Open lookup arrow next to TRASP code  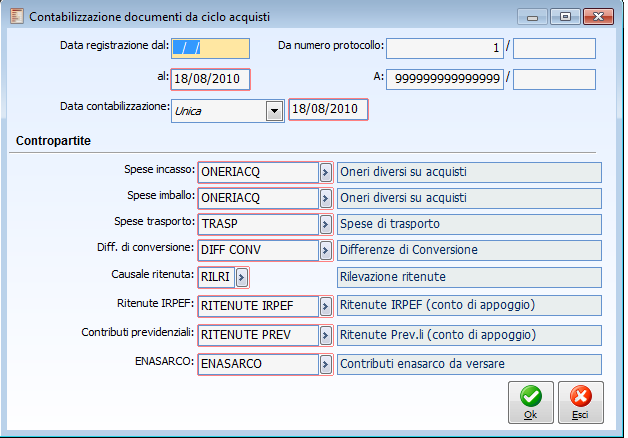click(325, 225)
